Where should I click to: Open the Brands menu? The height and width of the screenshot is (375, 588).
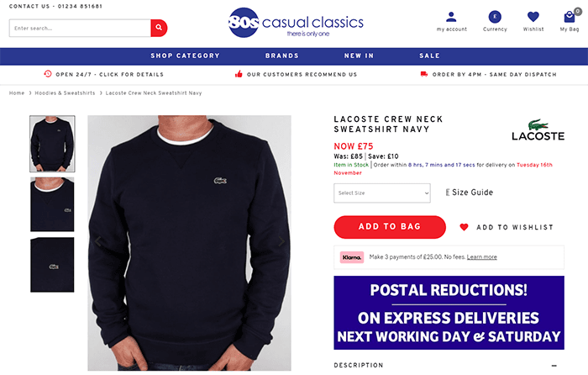(282, 55)
